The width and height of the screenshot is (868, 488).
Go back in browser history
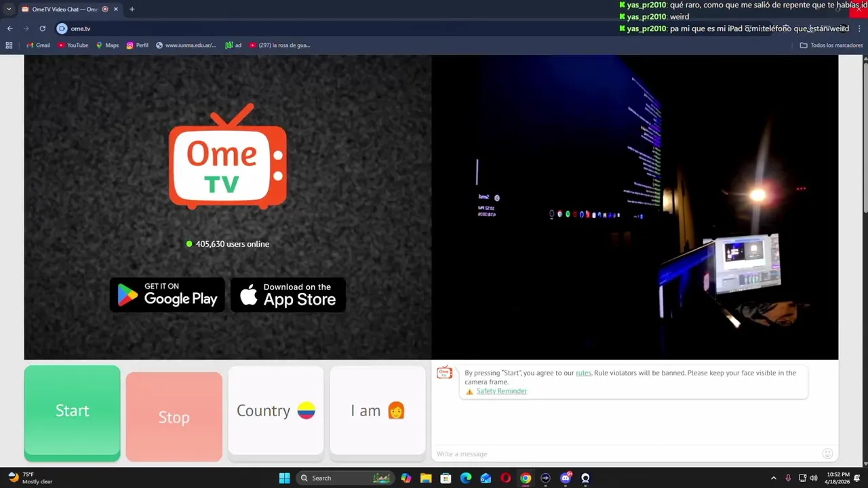9,28
